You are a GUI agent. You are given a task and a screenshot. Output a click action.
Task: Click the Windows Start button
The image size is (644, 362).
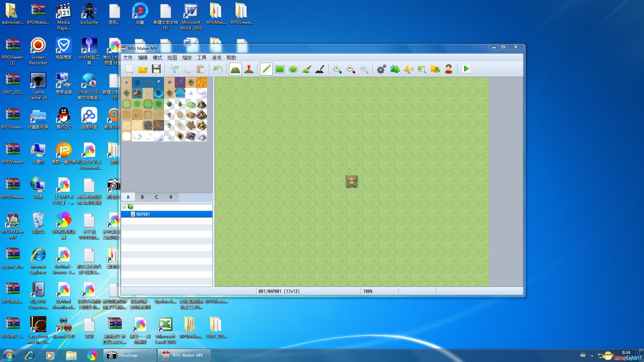coord(9,355)
